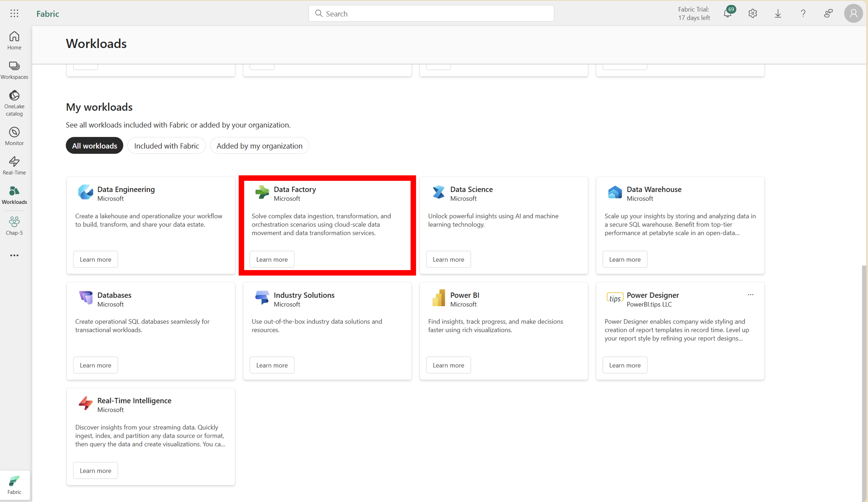Learn more about Databases
Image resolution: width=868 pixels, height=502 pixels.
pyautogui.click(x=95, y=365)
